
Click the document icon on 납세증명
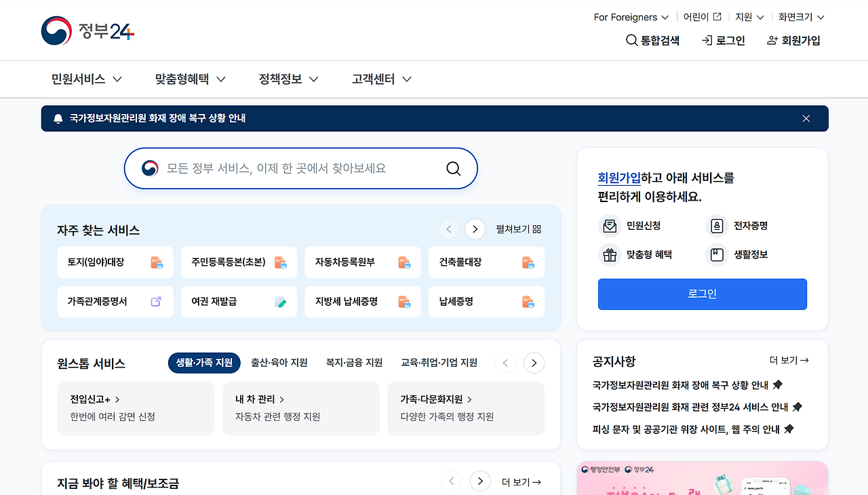point(528,302)
